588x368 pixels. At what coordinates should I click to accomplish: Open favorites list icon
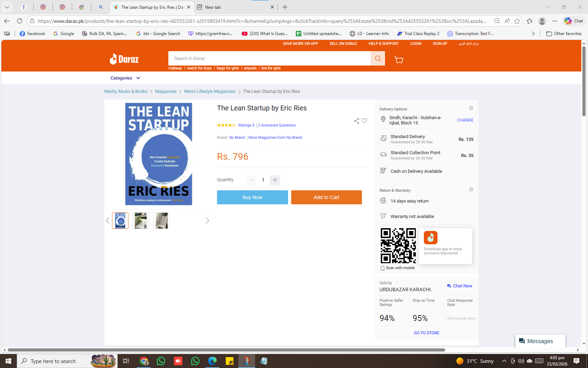point(530,21)
